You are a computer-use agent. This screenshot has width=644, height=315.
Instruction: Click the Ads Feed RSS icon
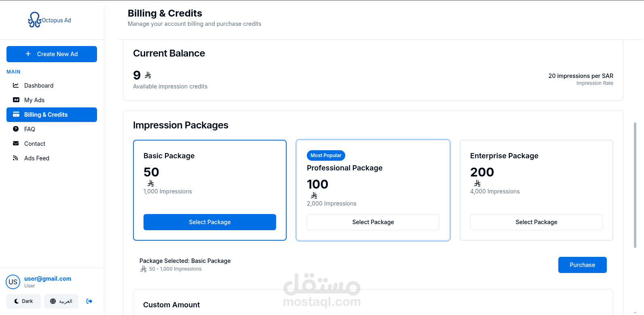coord(16,158)
